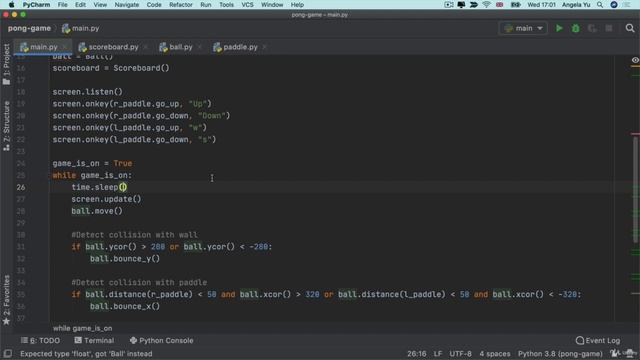Open the main run configuration dropdown
Screen dimensions: 640x360
click(x=523, y=28)
